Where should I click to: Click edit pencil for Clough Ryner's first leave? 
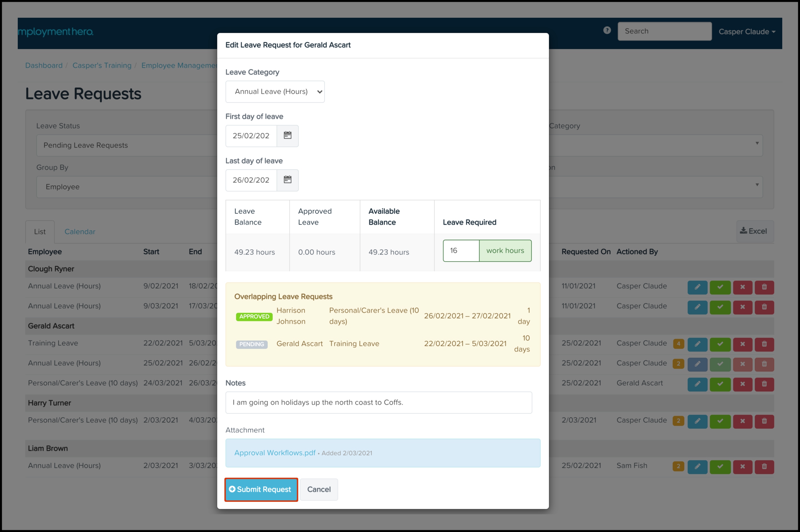click(697, 287)
